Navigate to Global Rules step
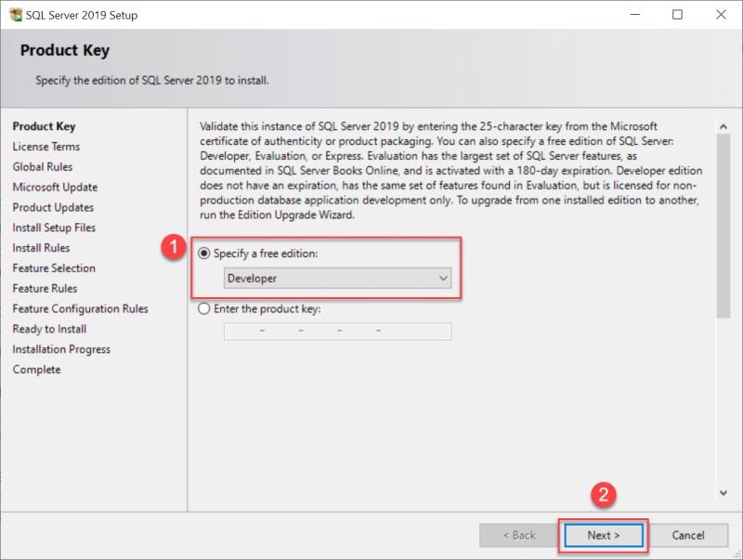Screen dimensions: 743x560 click(x=43, y=167)
